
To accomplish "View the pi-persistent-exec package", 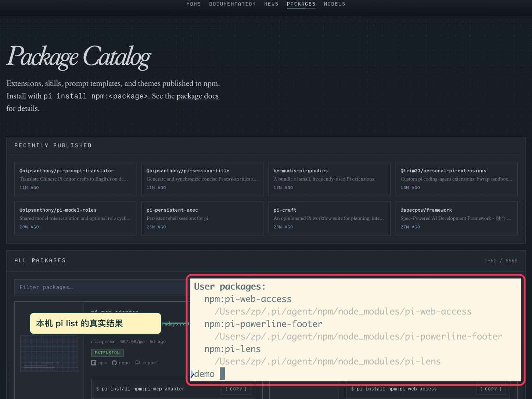I will click(x=202, y=218).
